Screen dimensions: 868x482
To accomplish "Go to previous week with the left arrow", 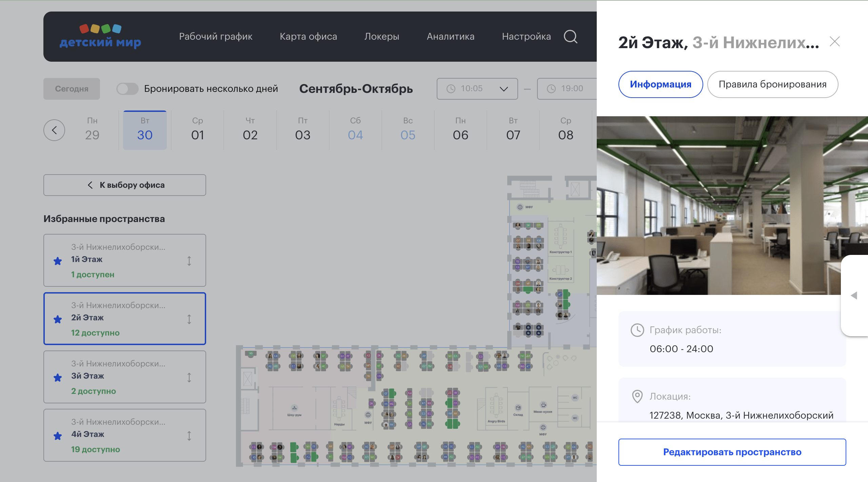I will click(54, 130).
